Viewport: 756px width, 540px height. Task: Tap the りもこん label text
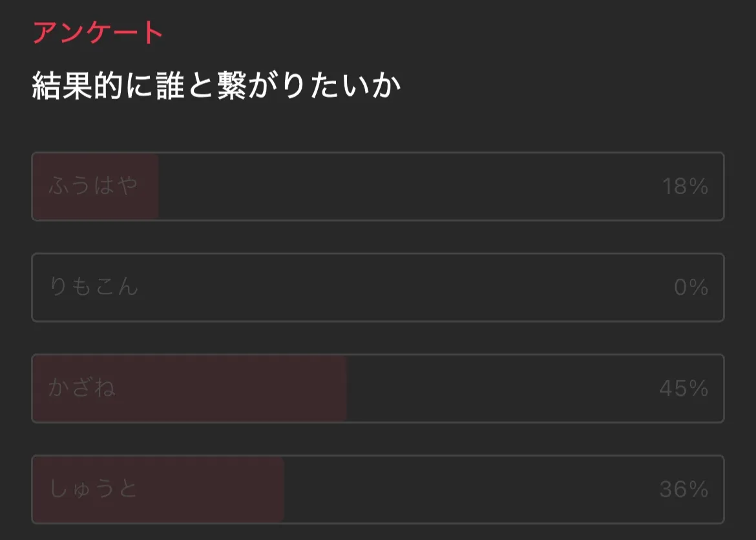[x=93, y=286]
